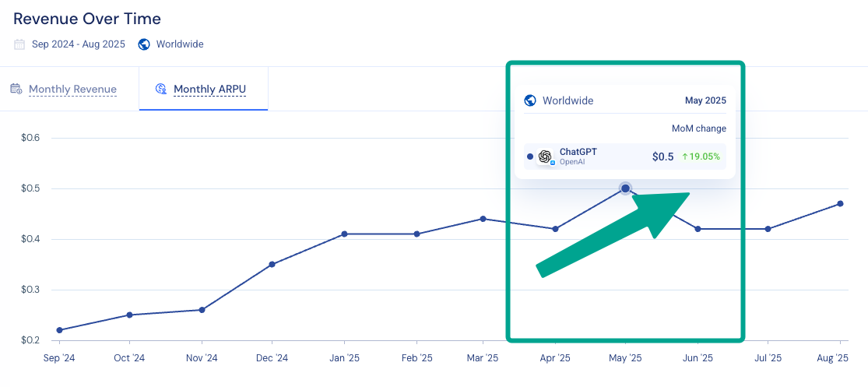Switch to the Monthly Revenue tab

(72, 89)
